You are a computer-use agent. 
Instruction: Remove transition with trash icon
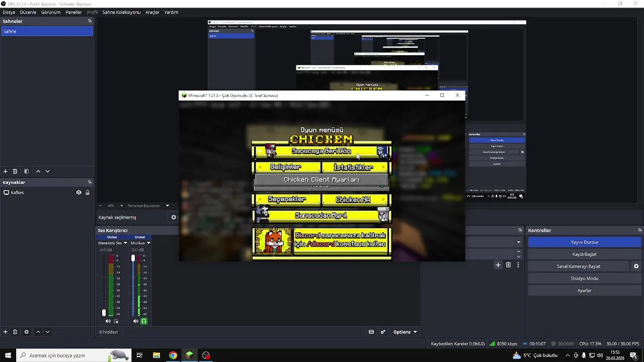pyautogui.click(x=508, y=265)
